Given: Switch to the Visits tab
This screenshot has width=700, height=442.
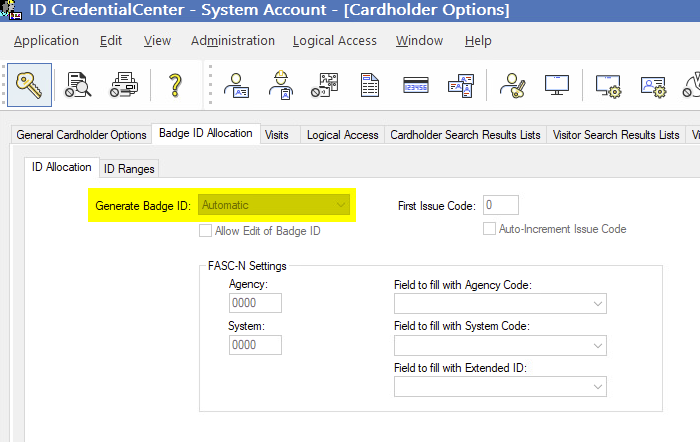Looking at the screenshot, I should (x=277, y=135).
